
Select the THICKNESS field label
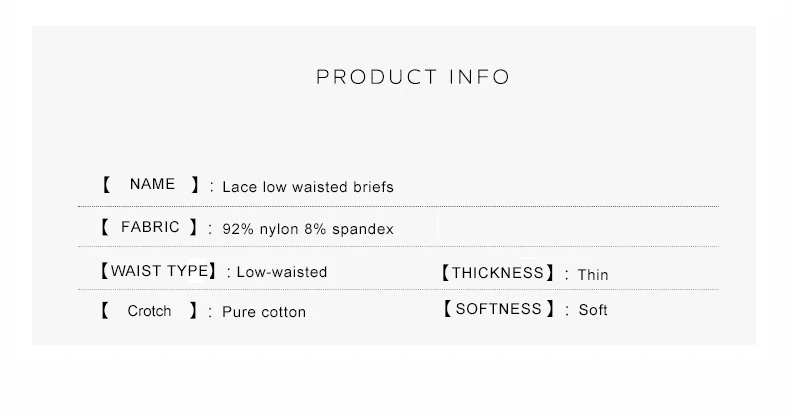497,273
